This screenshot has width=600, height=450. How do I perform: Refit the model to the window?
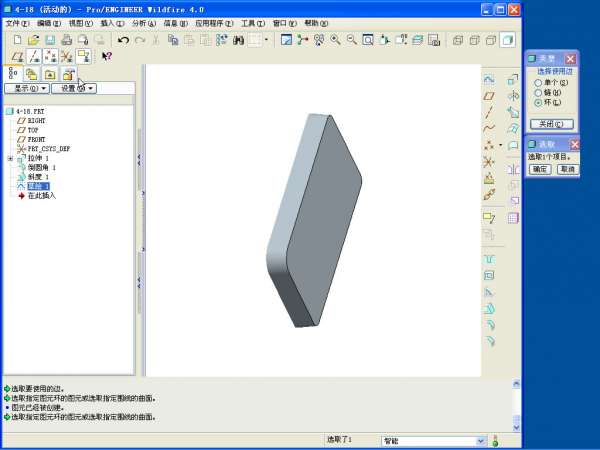tap(368, 39)
